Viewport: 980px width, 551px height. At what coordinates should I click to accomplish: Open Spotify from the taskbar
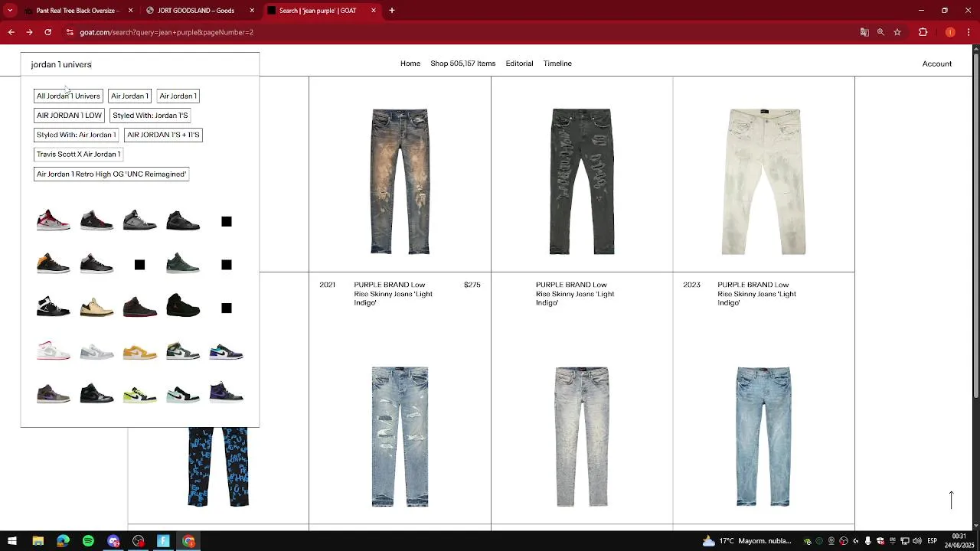pyautogui.click(x=88, y=541)
